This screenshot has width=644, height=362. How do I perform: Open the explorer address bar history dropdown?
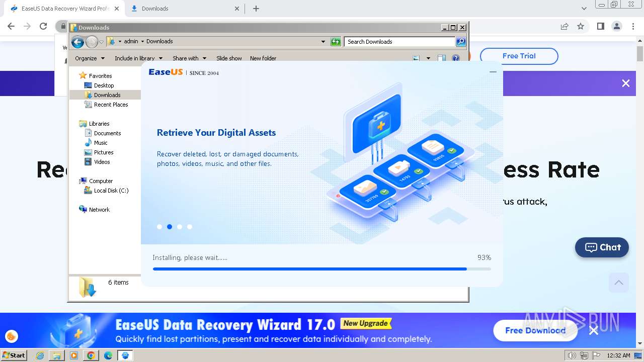323,42
